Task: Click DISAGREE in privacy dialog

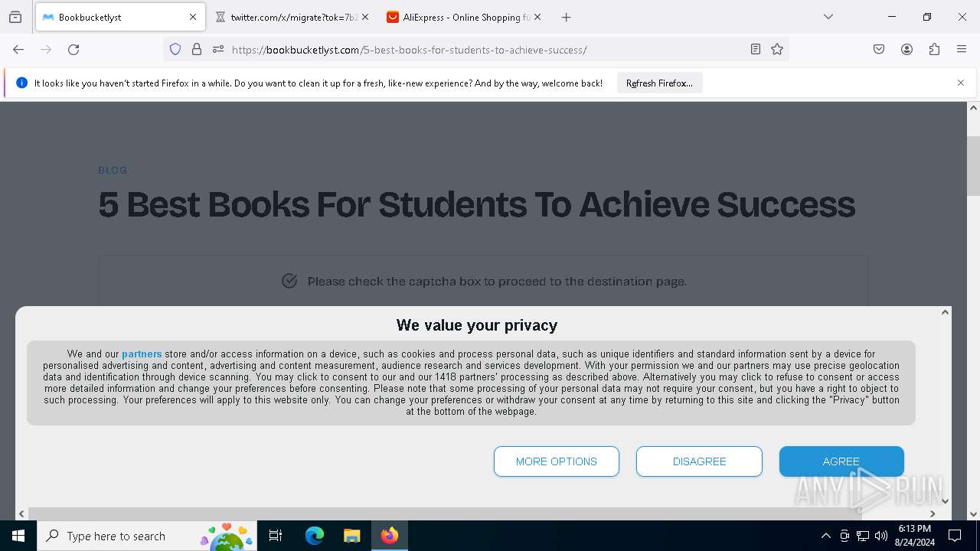Action: pyautogui.click(x=699, y=461)
